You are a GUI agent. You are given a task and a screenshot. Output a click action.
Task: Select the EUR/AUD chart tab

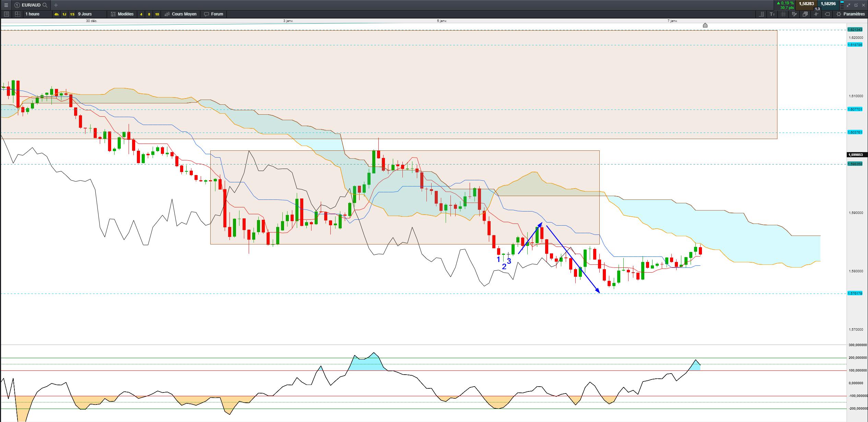(x=31, y=5)
